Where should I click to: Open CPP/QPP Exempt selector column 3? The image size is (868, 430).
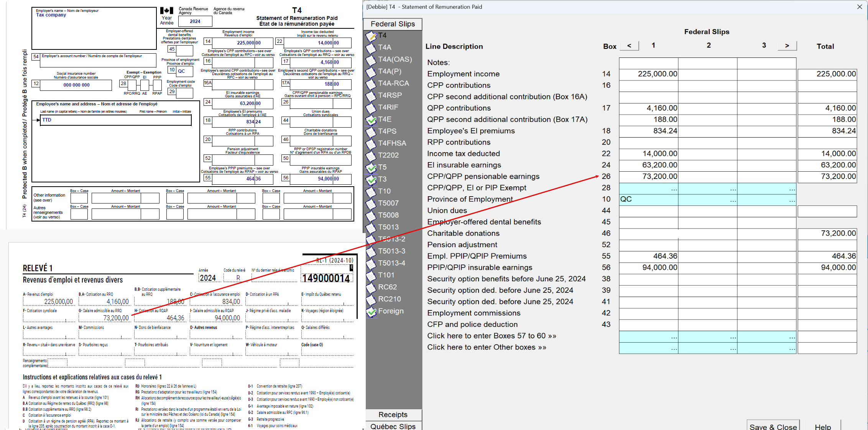767,189
